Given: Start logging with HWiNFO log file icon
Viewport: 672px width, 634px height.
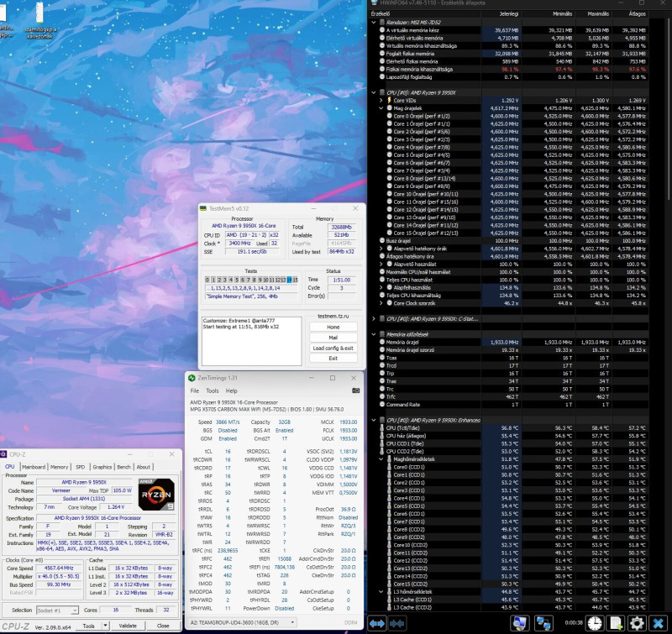Looking at the screenshot, I should pos(616,623).
